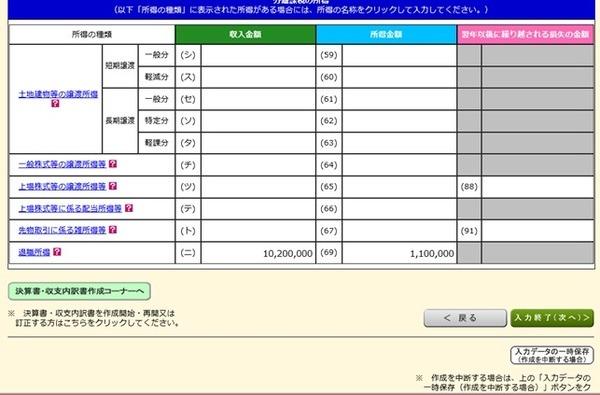600x395 pixels.
Task: Select income amount field (ツ)
Action: 258,187
